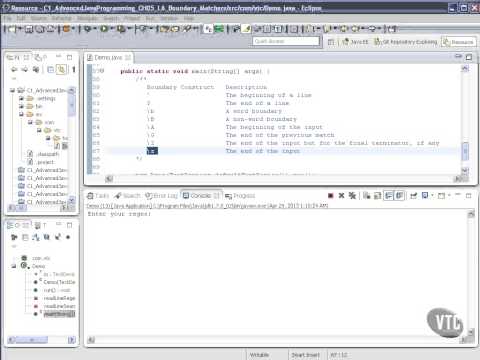Select the .project file
Image resolution: width=480 pixels, height=360 pixels.
41,162
